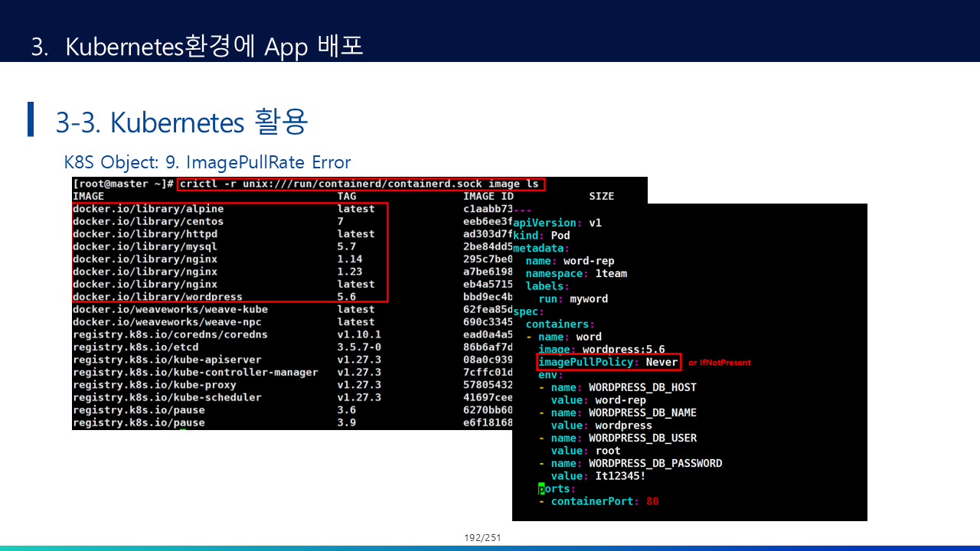Screen dimensions: 980x551
Task: Click the pause image tag "3.6"
Action: 347,410
